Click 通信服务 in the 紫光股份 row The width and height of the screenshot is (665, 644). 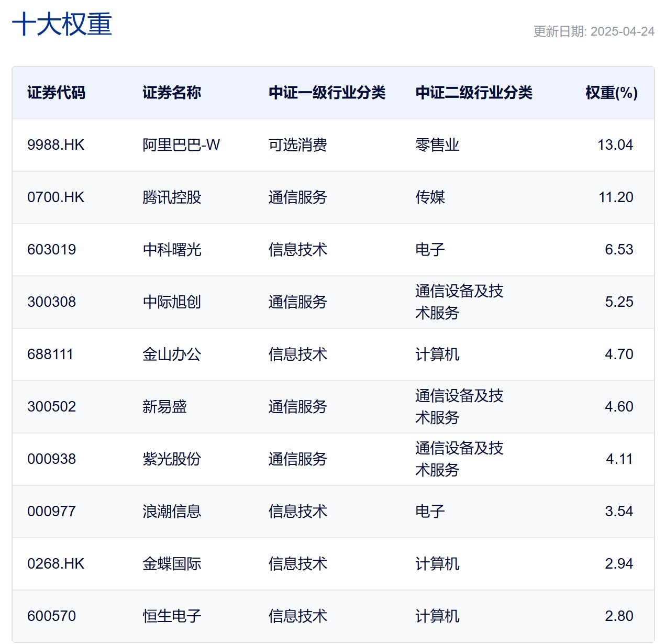(x=297, y=459)
